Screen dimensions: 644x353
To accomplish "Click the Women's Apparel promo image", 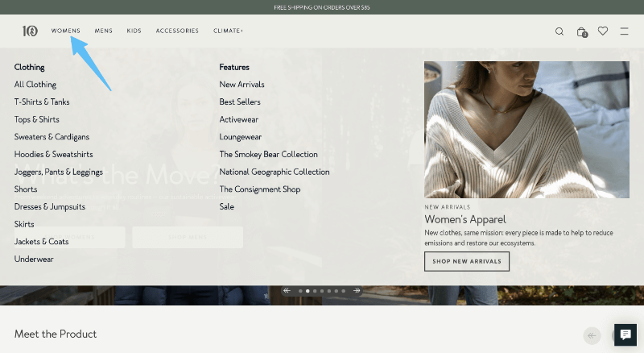I will [526, 130].
